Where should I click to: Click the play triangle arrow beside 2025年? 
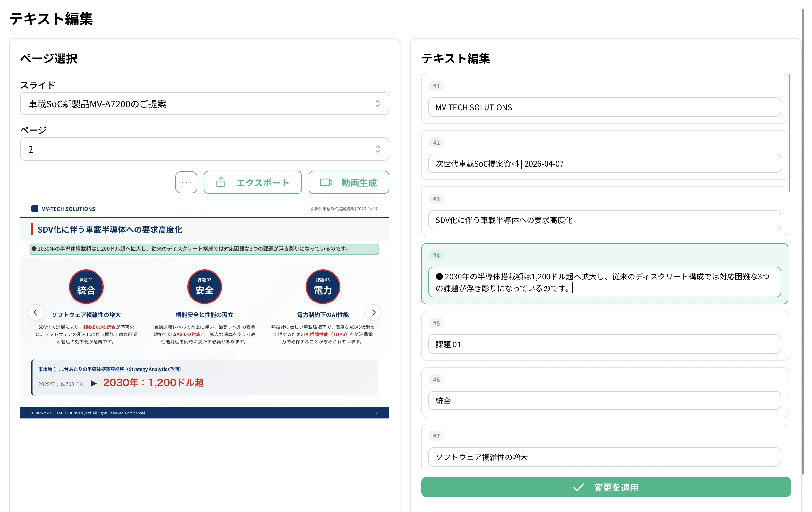94,384
